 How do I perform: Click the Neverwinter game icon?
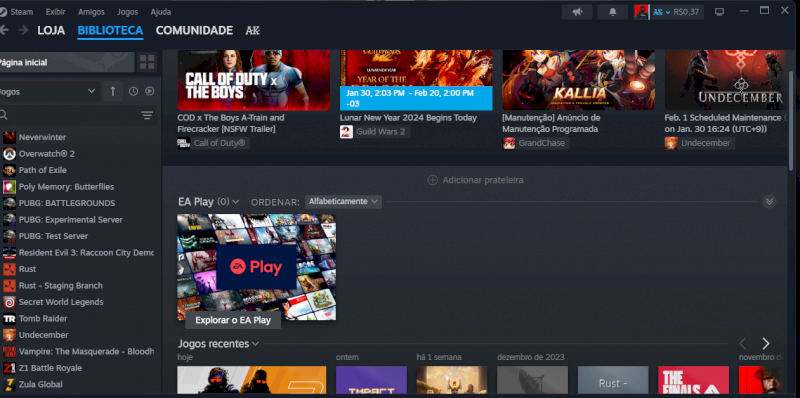tap(9, 137)
